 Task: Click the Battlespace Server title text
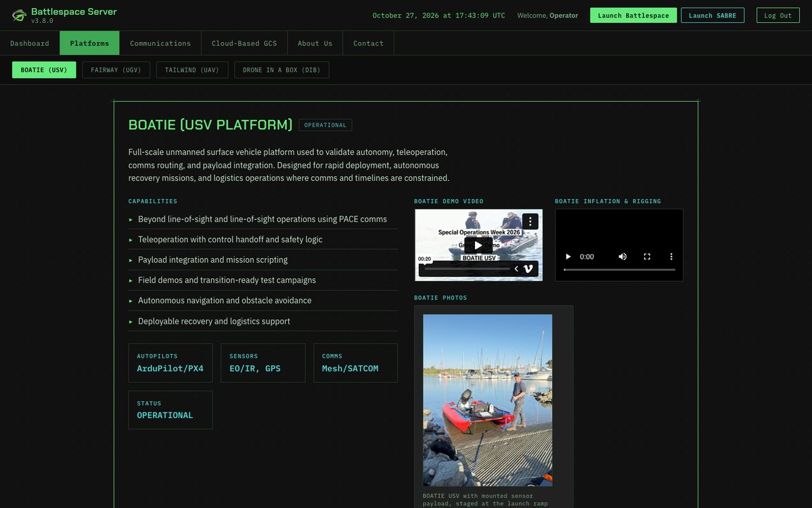pos(74,12)
